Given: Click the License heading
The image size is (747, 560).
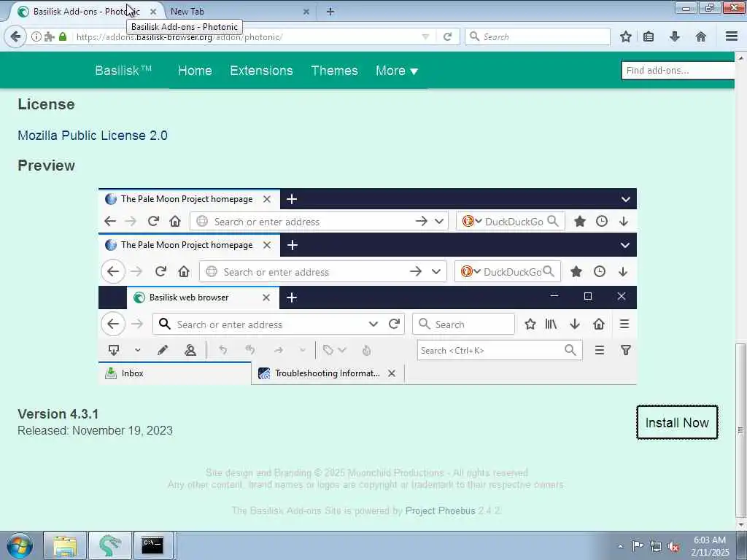Looking at the screenshot, I should [46, 104].
